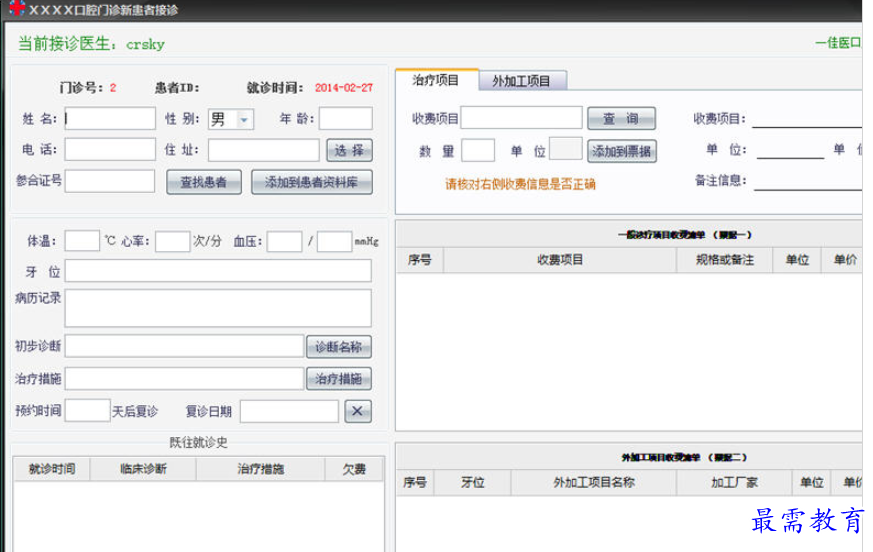The width and height of the screenshot is (873, 552).
Task: Focus the 初步诊断 input field
Action: 184,346
